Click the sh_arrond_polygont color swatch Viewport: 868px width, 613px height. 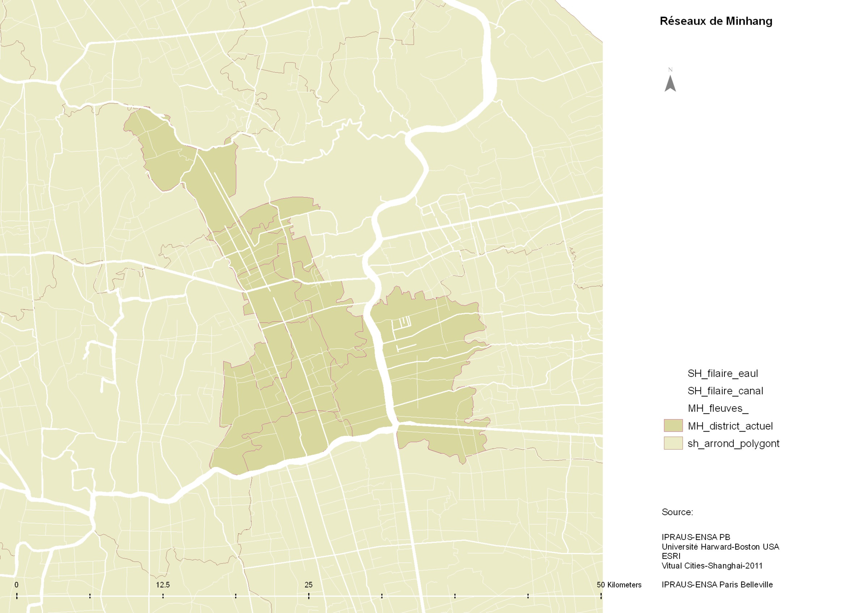click(673, 443)
